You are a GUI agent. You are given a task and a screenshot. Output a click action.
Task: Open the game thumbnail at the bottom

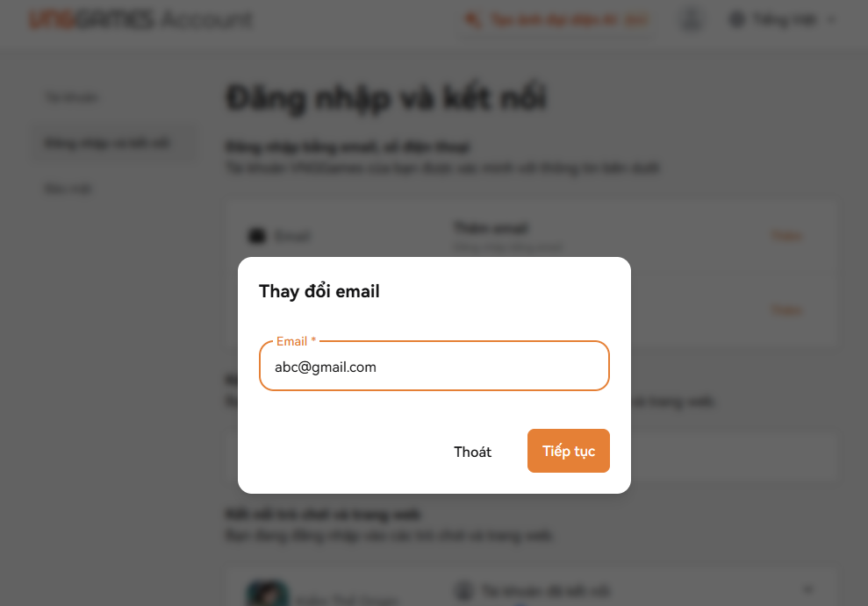tap(267, 595)
